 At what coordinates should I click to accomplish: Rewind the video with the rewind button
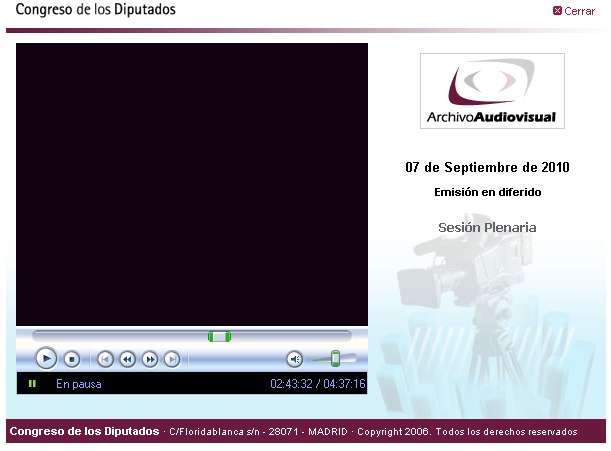[x=127, y=359]
